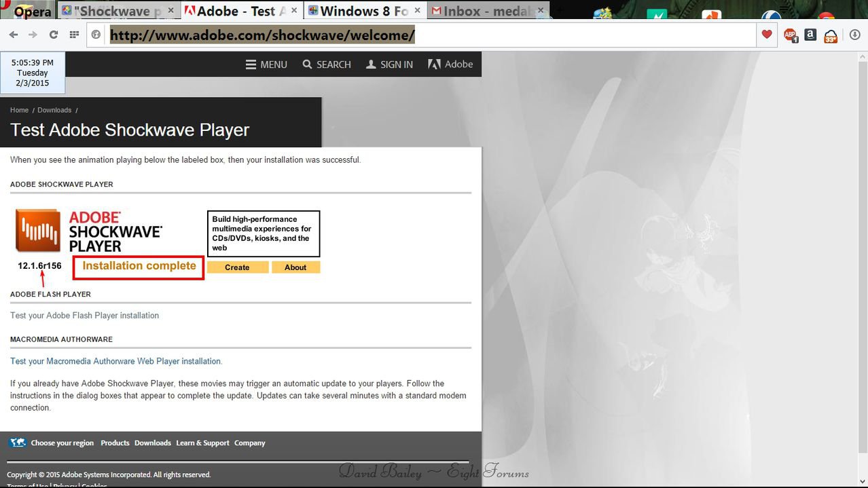The width and height of the screenshot is (868, 488).
Task: Click the browser back arrow
Action: 14,35
